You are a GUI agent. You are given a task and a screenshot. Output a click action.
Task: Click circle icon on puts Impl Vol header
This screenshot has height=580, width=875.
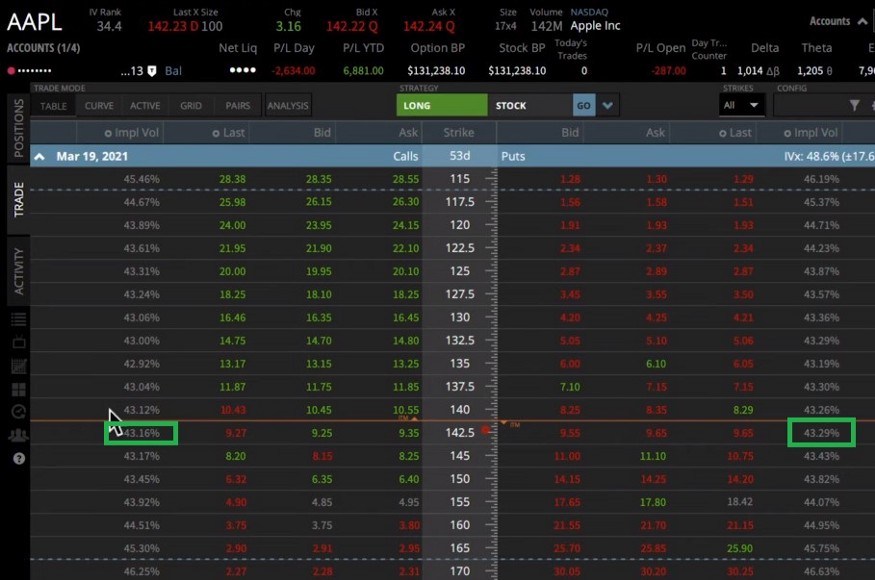pos(787,133)
